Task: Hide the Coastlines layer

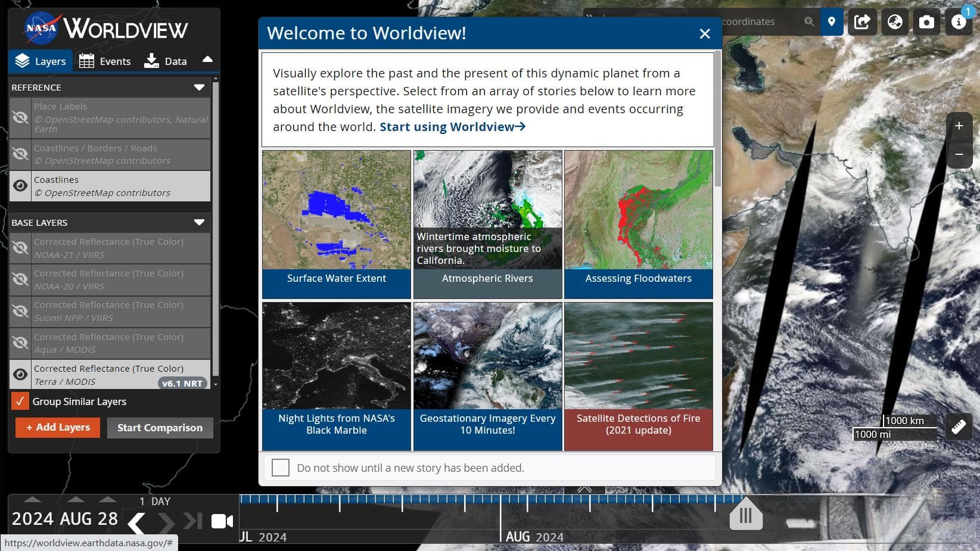Action: point(20,186)
